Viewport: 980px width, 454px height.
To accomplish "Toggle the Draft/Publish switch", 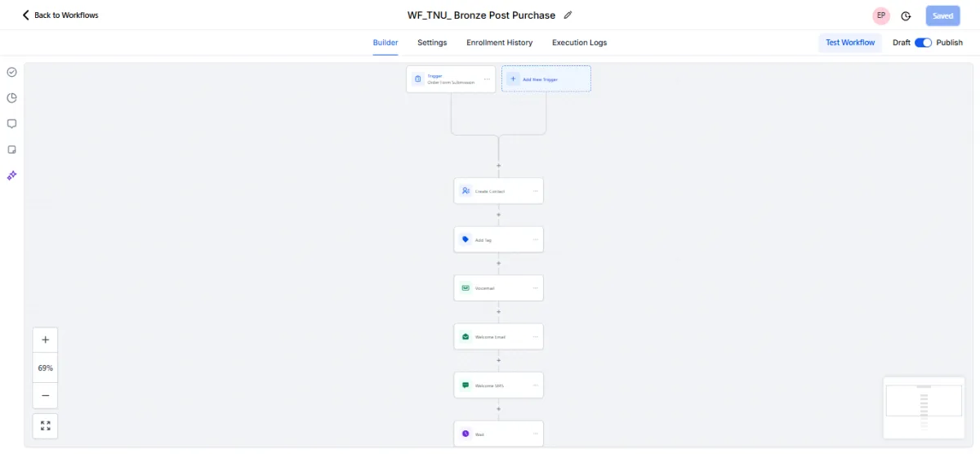I will click(923, 42).
